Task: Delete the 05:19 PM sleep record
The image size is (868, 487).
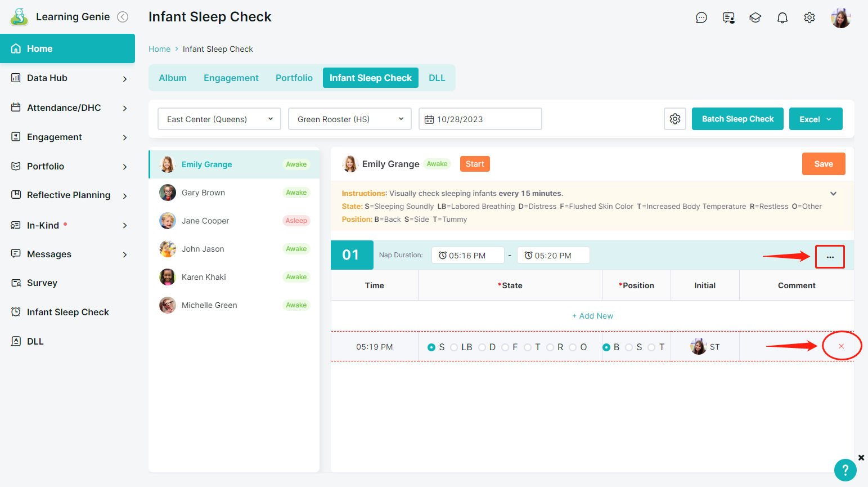Action: (x=841, y=346)
